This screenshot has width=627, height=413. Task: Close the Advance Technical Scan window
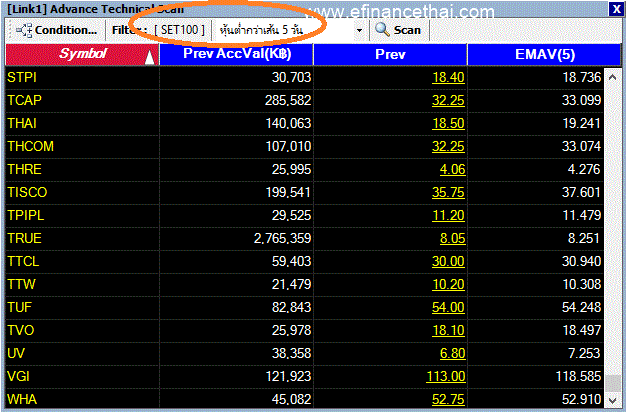point(616,9)
